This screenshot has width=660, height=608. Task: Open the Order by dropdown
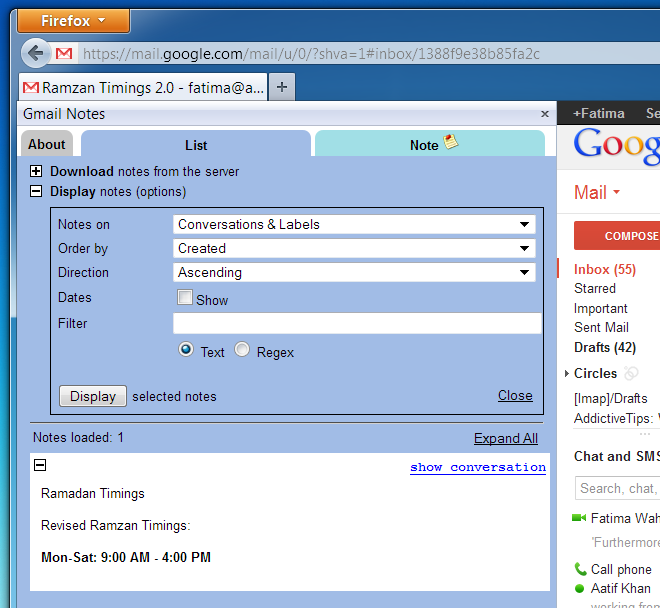click(354, 248)
